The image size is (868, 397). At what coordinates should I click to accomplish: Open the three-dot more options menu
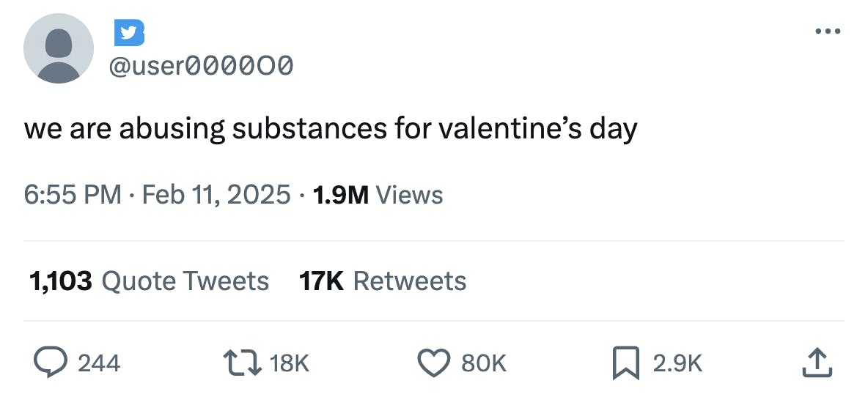[827, 31]
